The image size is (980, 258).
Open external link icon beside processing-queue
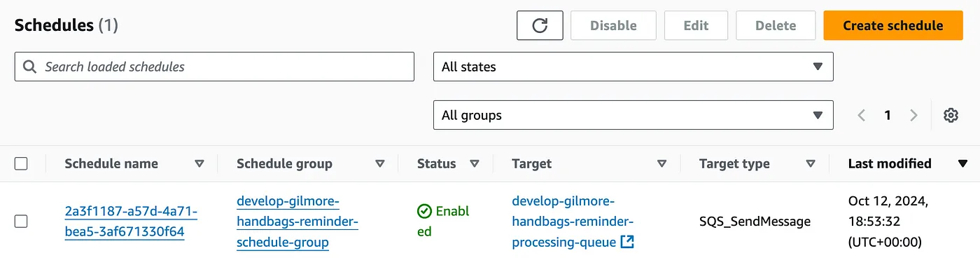(628, 243)
